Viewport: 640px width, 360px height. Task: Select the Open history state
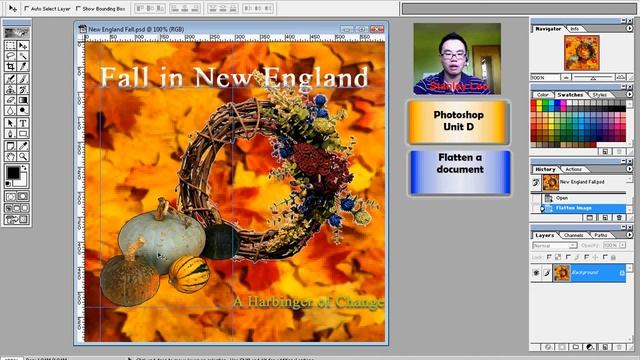click(584, 198)
